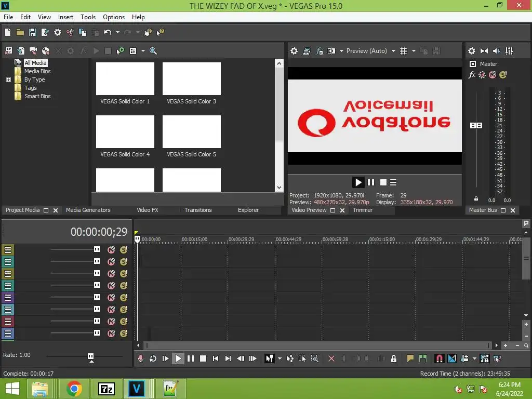Open a project with the folder icon
The image size is (532, 399).
tap(20, 32)
